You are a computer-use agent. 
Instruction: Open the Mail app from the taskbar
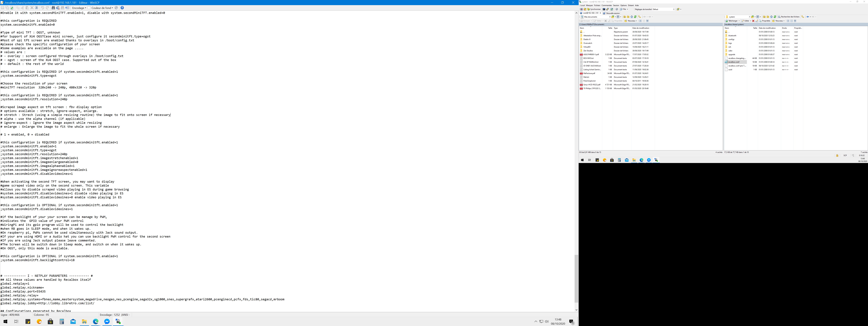click(73, 322)
